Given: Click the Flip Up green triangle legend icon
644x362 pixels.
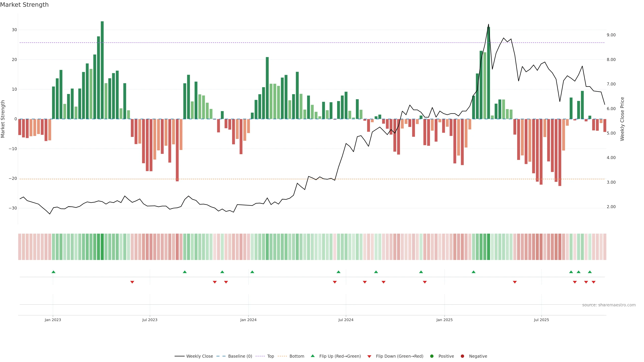Looking at the screenshot, I should tap(312, 356).
